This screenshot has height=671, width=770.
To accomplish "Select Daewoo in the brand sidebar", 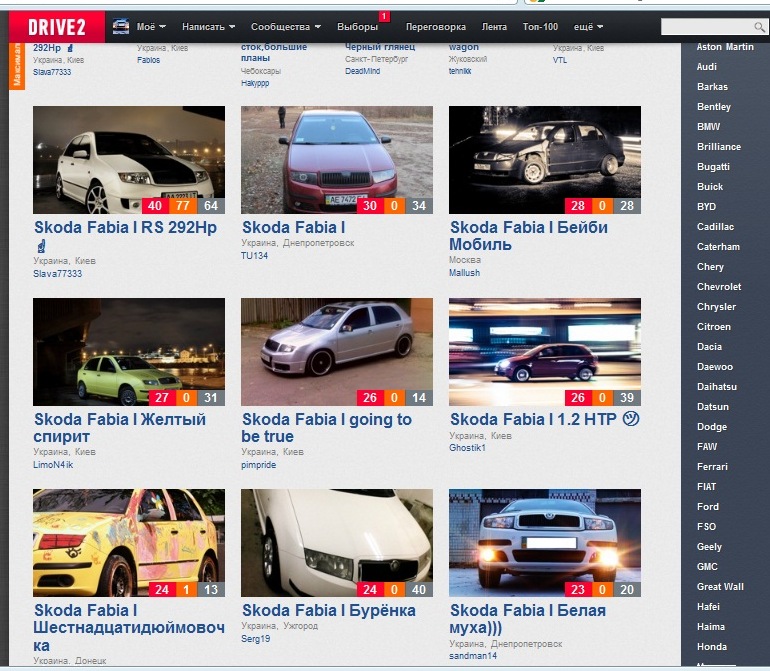I will pos(715,367).
